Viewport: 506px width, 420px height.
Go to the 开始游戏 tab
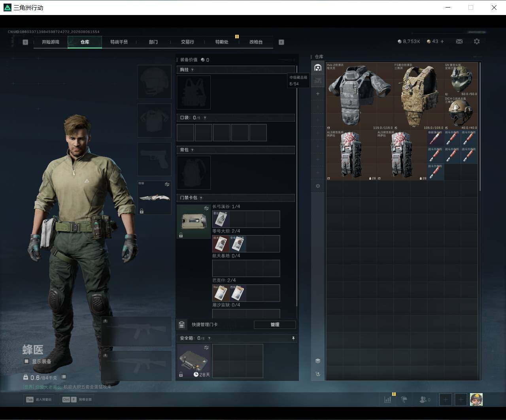click(x=51, y=42)
